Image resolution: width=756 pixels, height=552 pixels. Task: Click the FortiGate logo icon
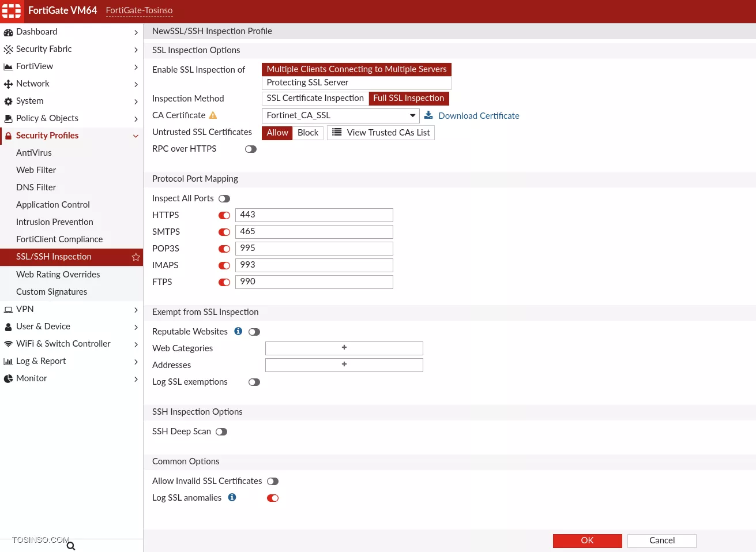click(x=12, y=11)
